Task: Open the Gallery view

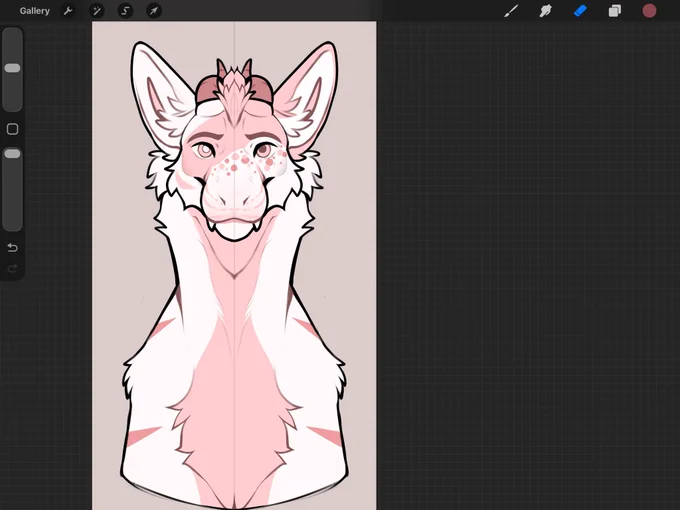Action: (35, 11)
